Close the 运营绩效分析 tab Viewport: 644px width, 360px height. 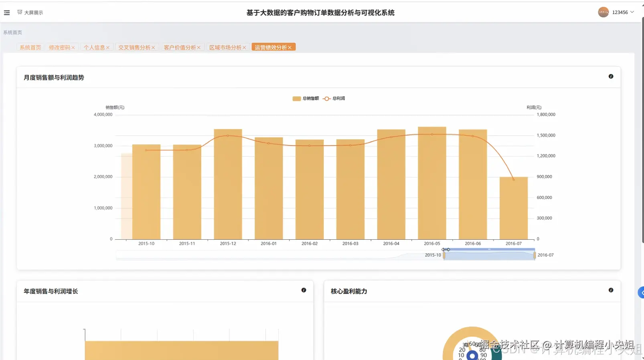coord(290,48)
